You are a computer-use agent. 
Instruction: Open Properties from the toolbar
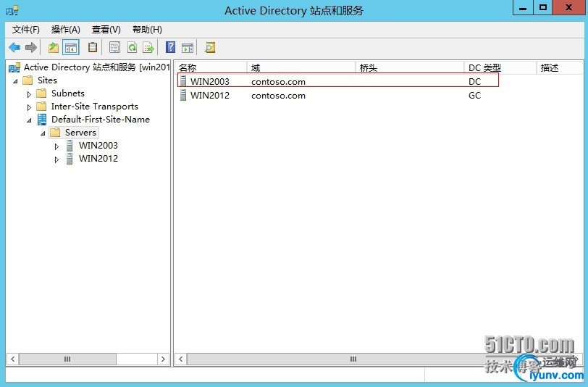114,48
